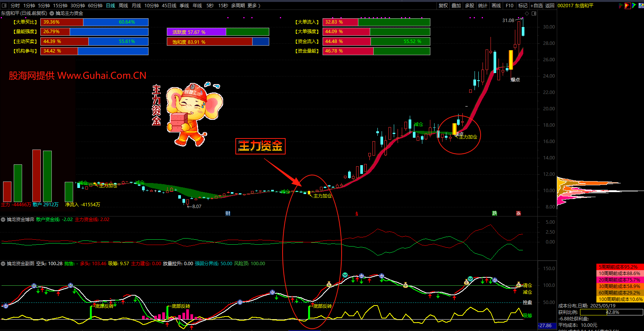Select the 45日线 period
The height and width of the screenshot is (331, 644).
[x=169, y=5]
